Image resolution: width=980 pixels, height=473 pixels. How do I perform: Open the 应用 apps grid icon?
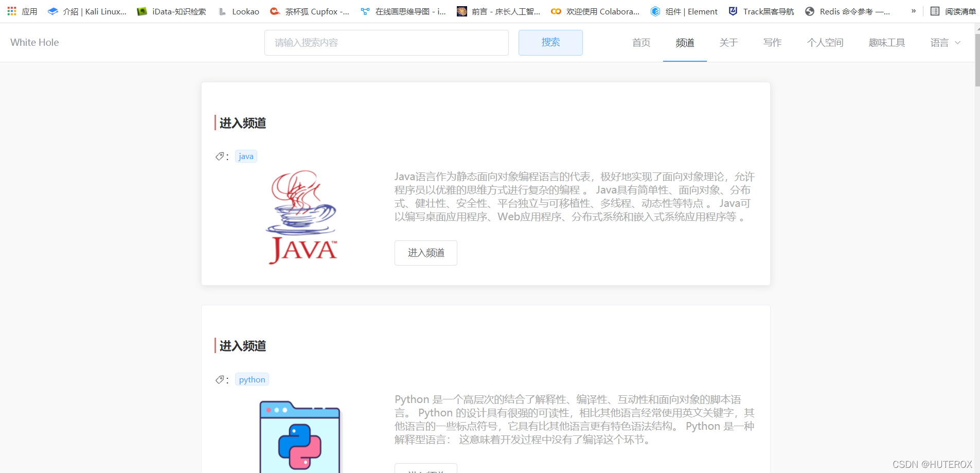(x=12, y=11)
